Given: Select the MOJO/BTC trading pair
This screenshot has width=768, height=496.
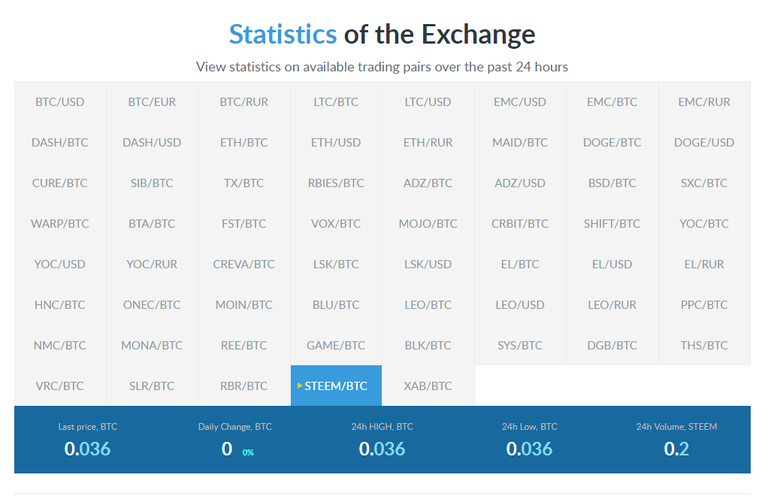Looking at the screenshot, I should pyautogui.click(x=428, y=224).
